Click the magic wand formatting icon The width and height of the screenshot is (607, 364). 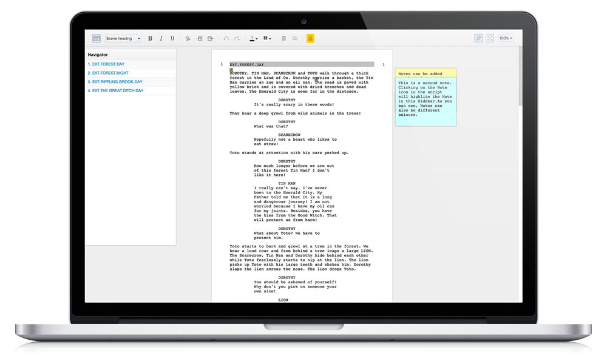(478, 38)
